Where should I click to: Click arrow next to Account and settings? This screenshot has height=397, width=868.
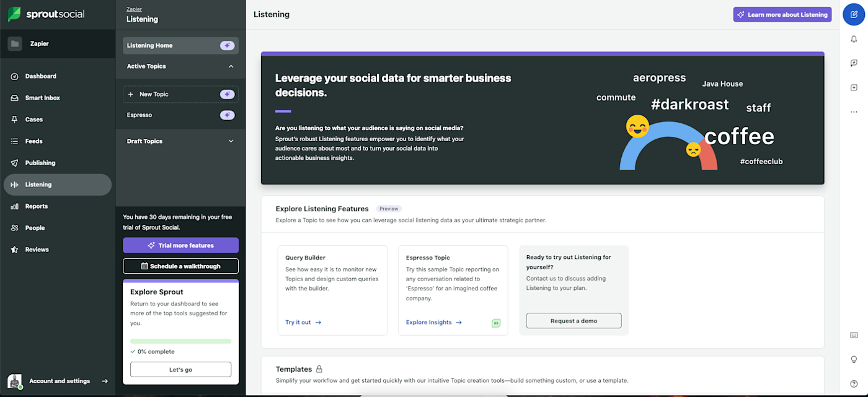(x=105, y=381)
